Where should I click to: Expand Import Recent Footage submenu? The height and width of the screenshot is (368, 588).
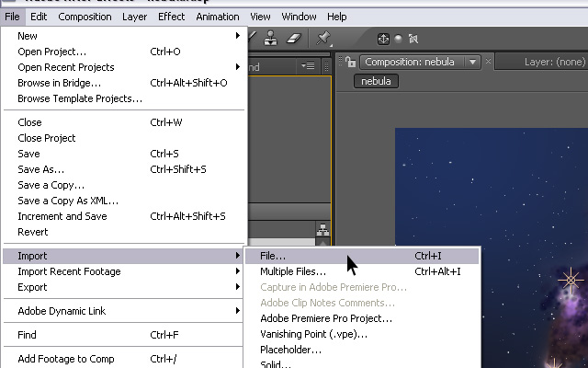(x=124, y=271)
